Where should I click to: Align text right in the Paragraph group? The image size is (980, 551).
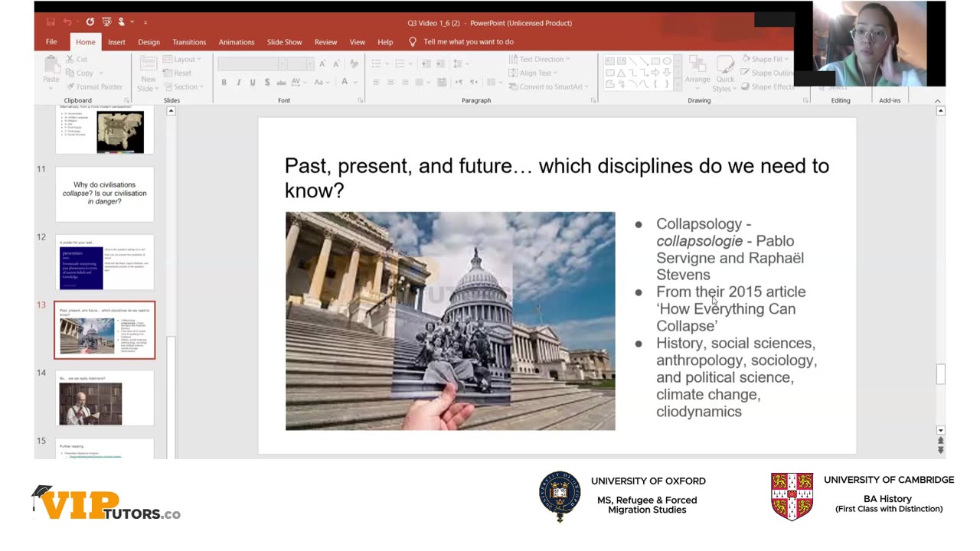[405, 82]
